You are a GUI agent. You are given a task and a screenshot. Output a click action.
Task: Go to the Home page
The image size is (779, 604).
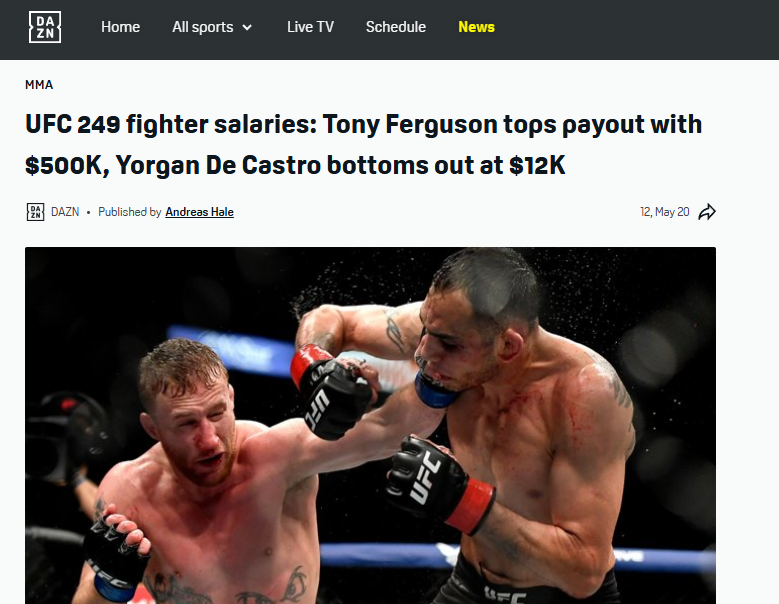pyautogui.click(x=120, y=27)
